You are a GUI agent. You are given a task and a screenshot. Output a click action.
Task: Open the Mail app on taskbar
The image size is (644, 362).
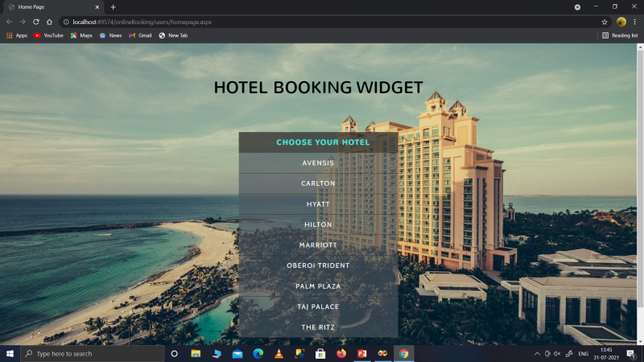(x=237, y=353)
